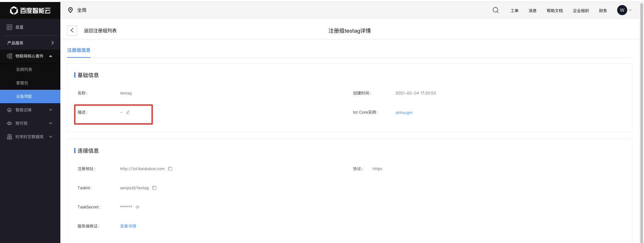The image size is (644, 243).
Task: Copy the registration address http://iot.baidubce.com
Action: (x=170, y=169)
